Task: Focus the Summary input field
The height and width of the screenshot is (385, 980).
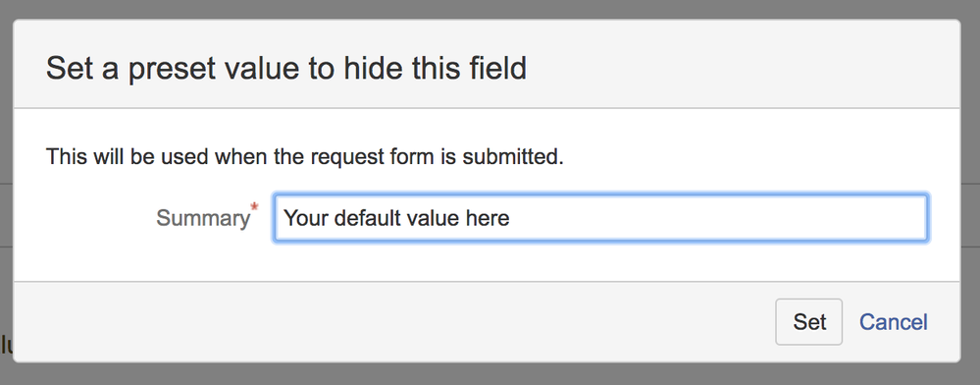Action: coord(600,218)
